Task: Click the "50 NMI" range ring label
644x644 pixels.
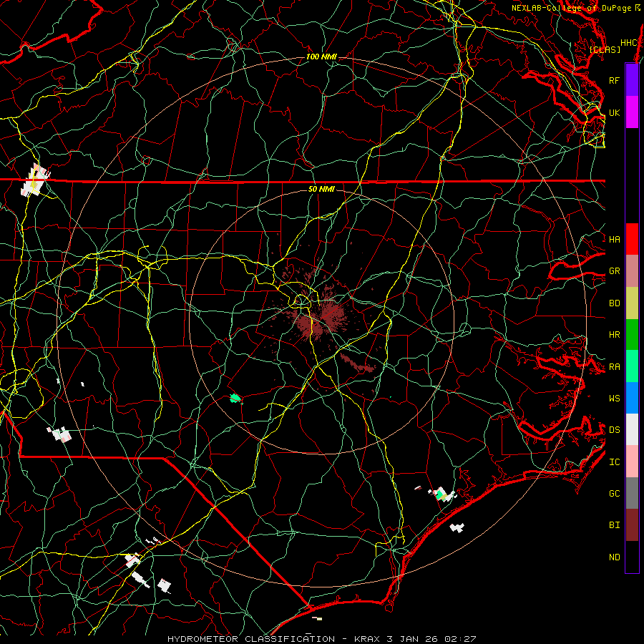Action: point(321,190)
